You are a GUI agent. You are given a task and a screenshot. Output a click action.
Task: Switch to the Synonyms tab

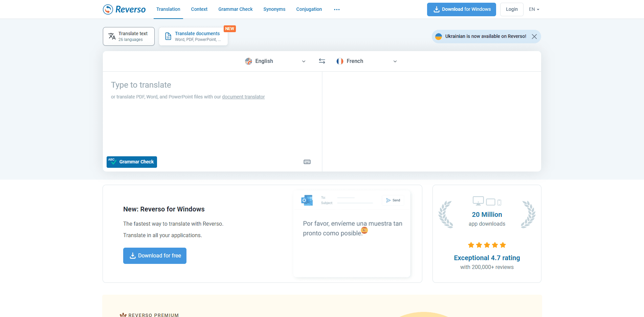click(274, 9)
